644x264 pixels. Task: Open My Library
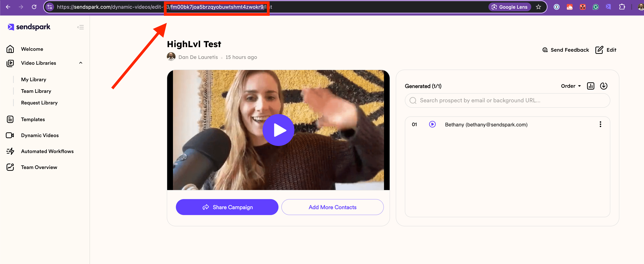tap(34, 79)
